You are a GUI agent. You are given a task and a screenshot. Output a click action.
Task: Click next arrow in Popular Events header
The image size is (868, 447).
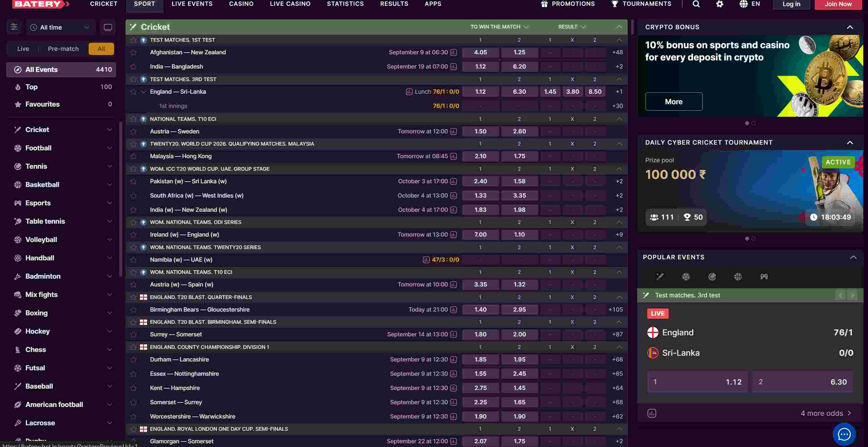click(852, 295)
